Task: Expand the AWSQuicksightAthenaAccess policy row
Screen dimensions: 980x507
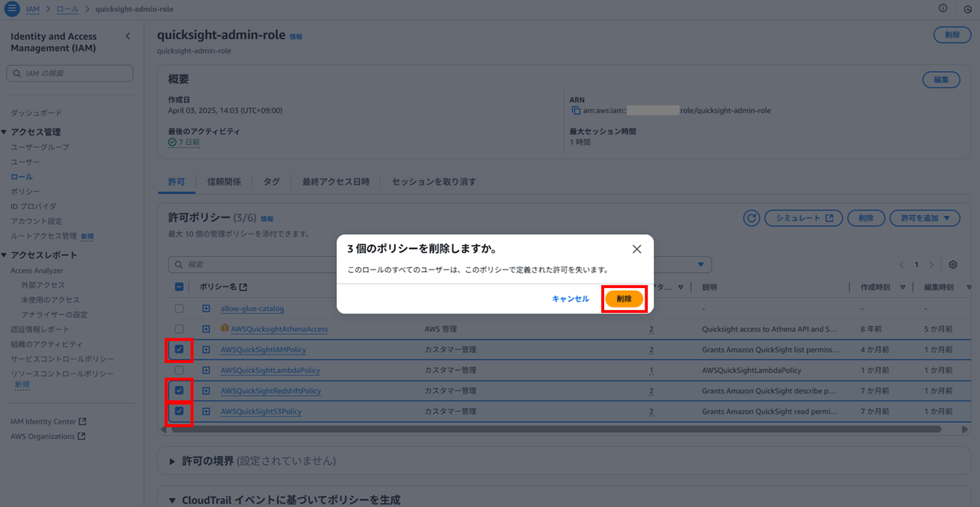Action: click(206, 329)
